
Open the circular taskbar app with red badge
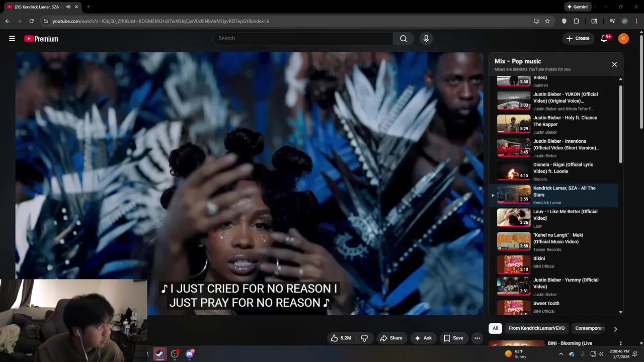pyautogui.click(x=175, y=354)
